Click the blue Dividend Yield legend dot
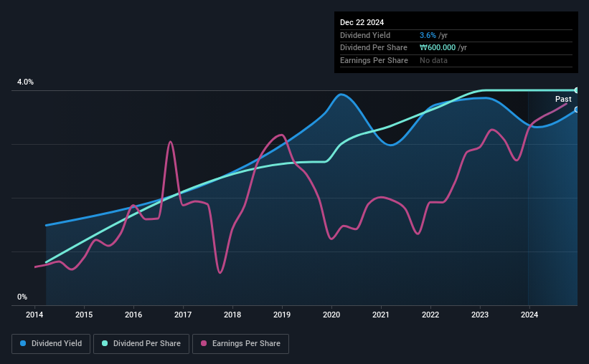Viewport: 589px width, 364px height. coord(23,343)
